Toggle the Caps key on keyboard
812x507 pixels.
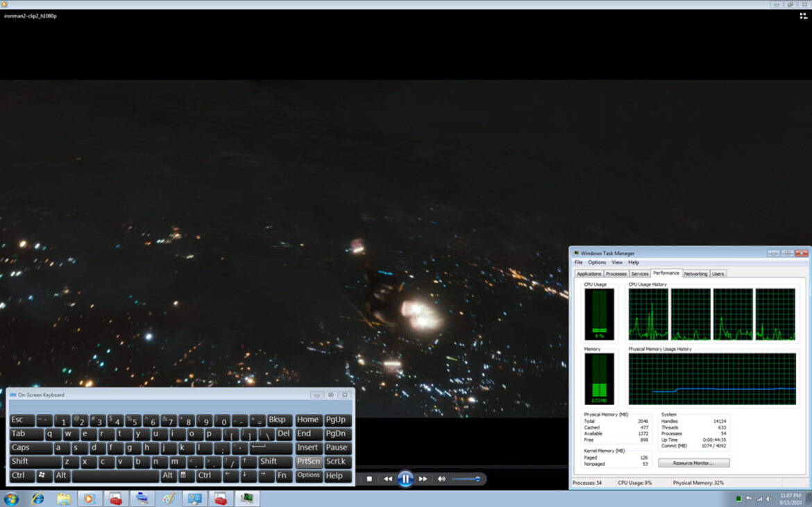(30, 447)
